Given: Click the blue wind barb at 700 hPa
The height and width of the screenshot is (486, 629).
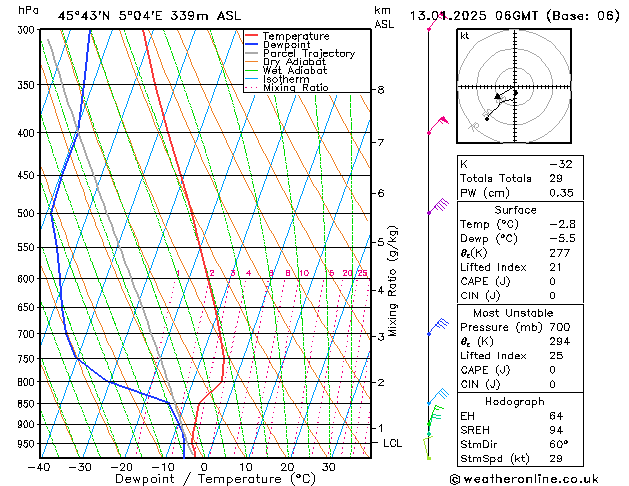Looking at the screenshot, I should click(438, 327).
